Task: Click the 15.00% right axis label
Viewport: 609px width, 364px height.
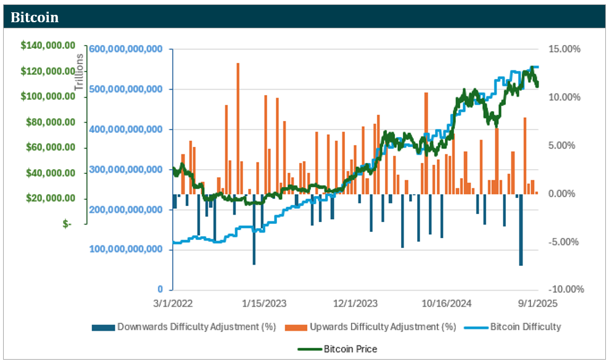Action: (x=564, y=49)
